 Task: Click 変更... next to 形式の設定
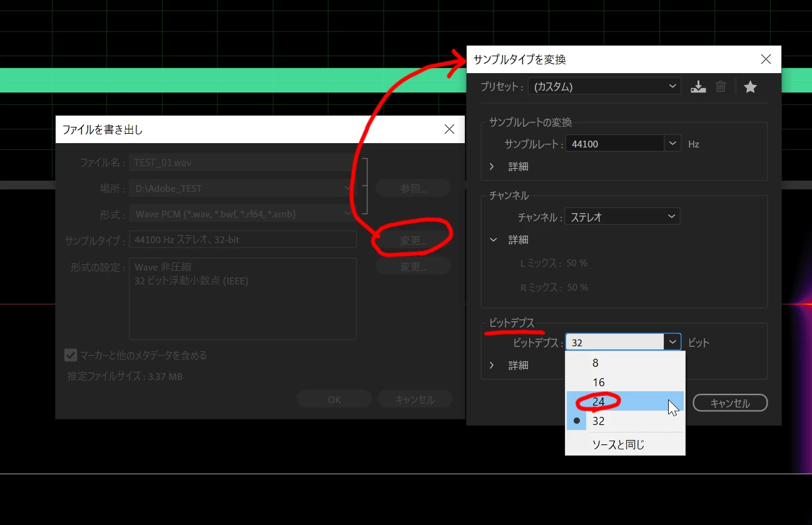pyautogui.click(x=413, y=267)
